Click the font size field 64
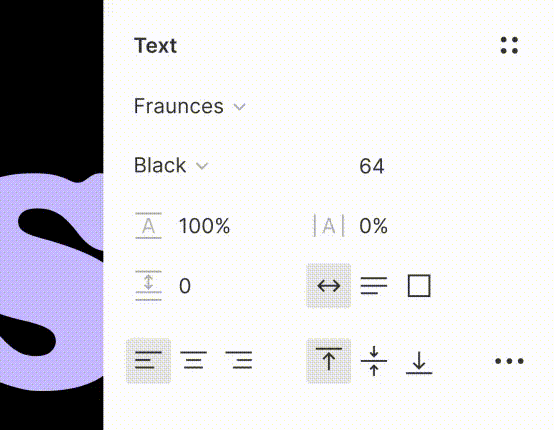554x430 pixels. click(x=372, y=166)
